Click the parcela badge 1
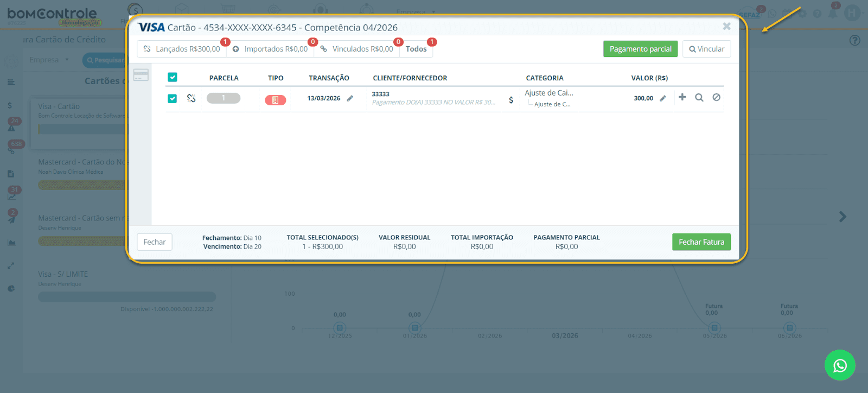 (223, 98)
